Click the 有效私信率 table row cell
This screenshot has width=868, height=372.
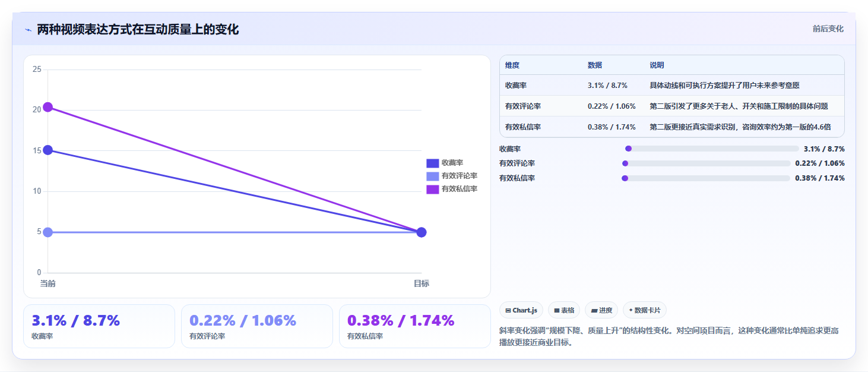[x=523, y=127]
